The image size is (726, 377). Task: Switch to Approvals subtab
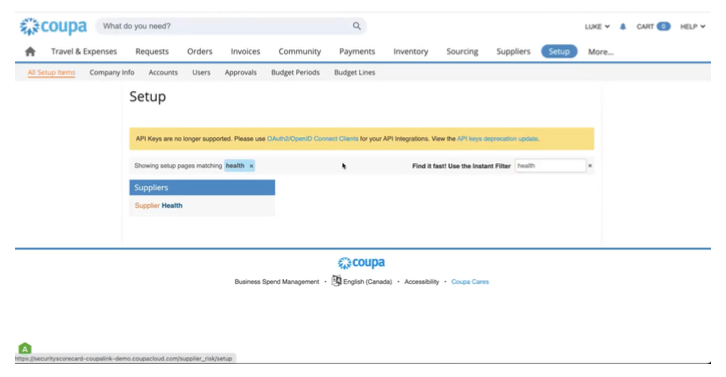click(x=240, y=72)
